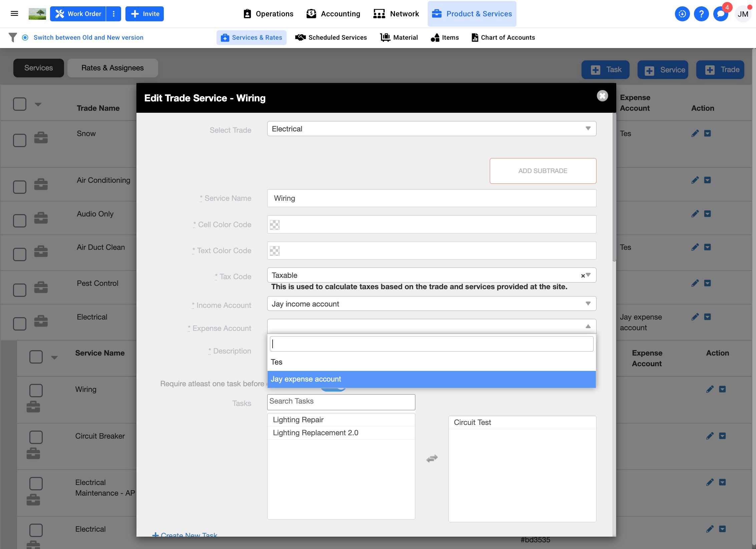The width and height of the screenshot is (756, 549).
Task: Toggle old and new version radio button
Action: tap(25, 37)
